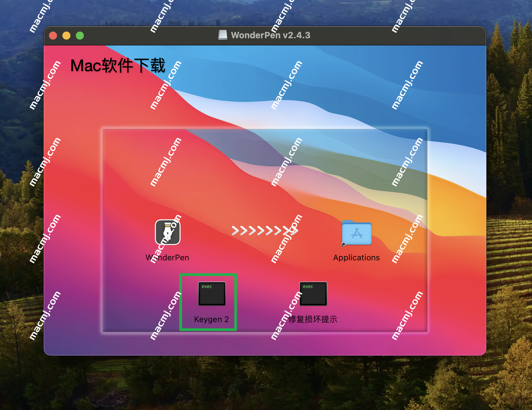Select the 修复损坏提示 exec file icon
This screenshot has width=532, height=410.
click(313, 294)
